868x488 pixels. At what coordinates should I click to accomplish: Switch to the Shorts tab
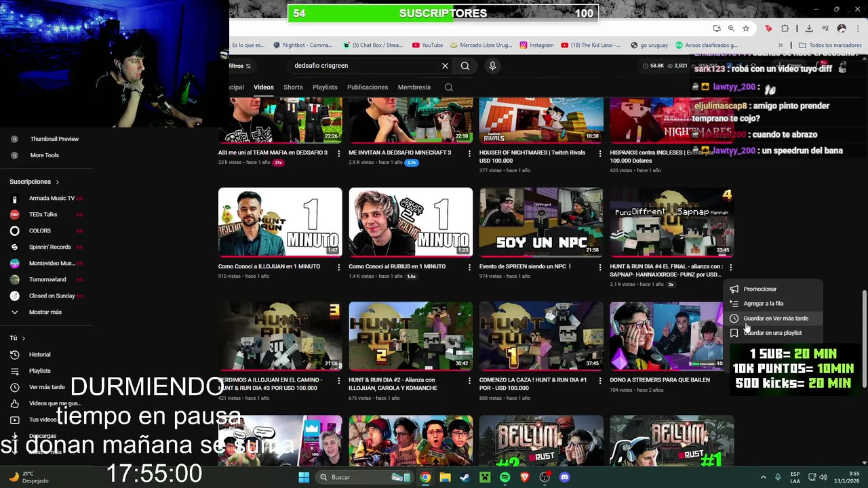click(x=293, y=87)
